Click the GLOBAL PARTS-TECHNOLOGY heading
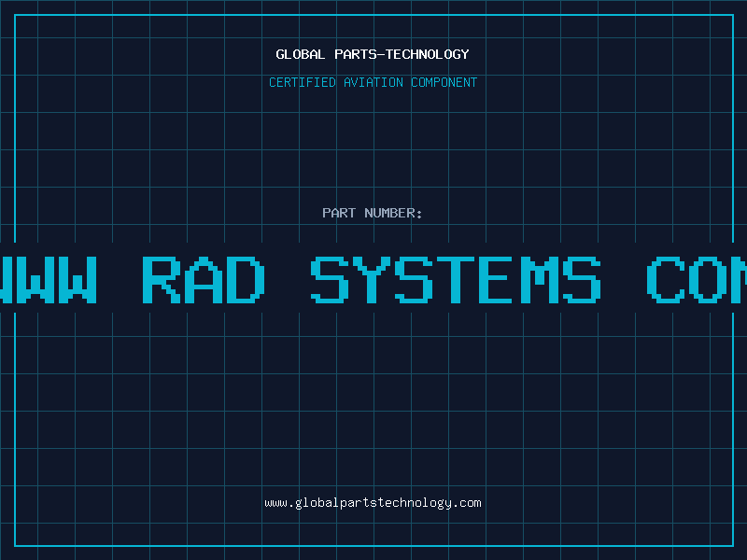Screen dimensions: 747x560 (x=373, y=54)
